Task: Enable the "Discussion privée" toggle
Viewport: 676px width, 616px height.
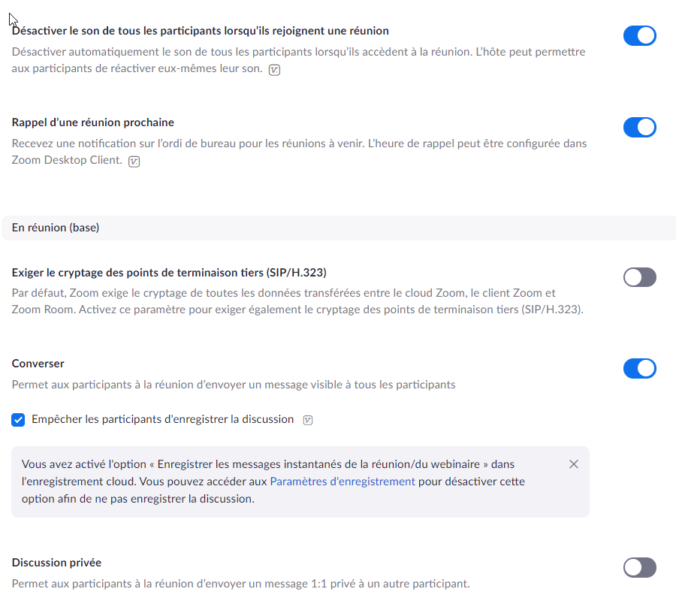Action: [639, 567]
